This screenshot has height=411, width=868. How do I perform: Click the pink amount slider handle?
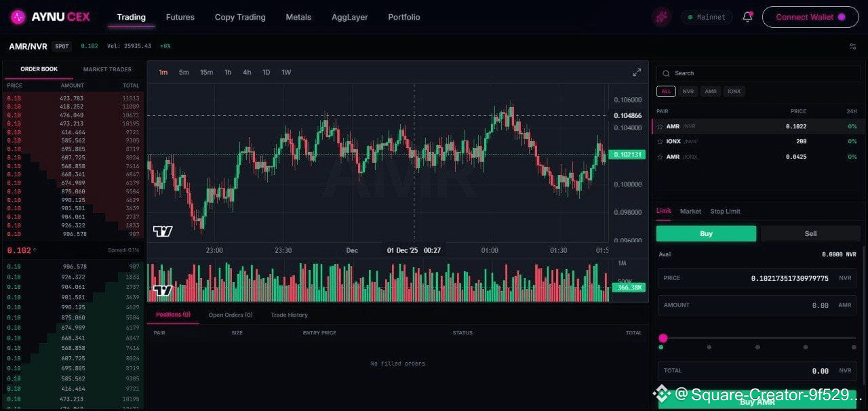tap(663, 338)
